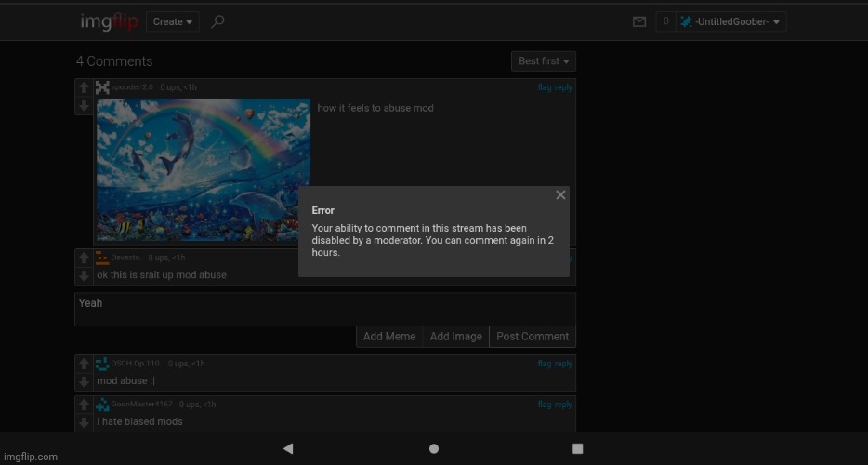Upvote the spooder 2.0 comment
868x465 pixels.
point(84,88)
